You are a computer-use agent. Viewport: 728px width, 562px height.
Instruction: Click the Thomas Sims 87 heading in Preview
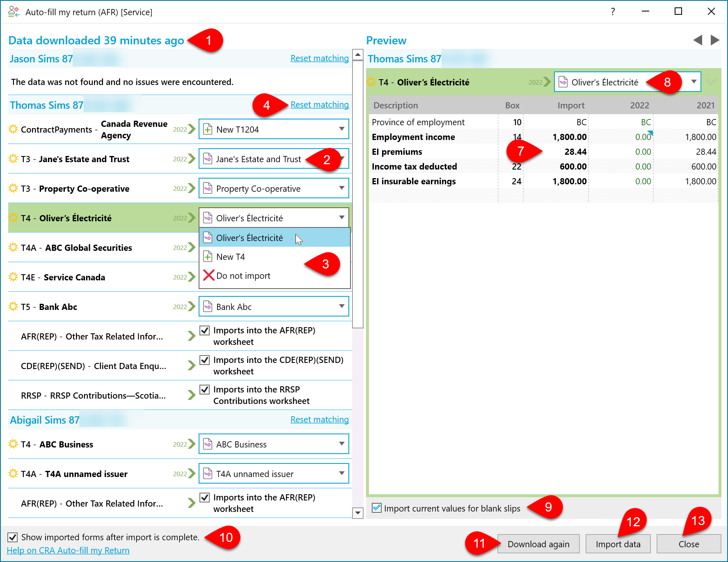coord(404,59)
